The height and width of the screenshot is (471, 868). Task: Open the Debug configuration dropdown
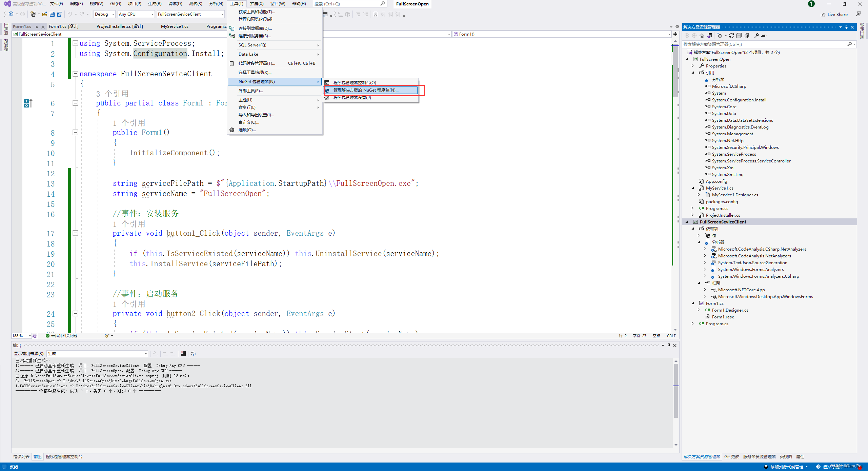105,14
